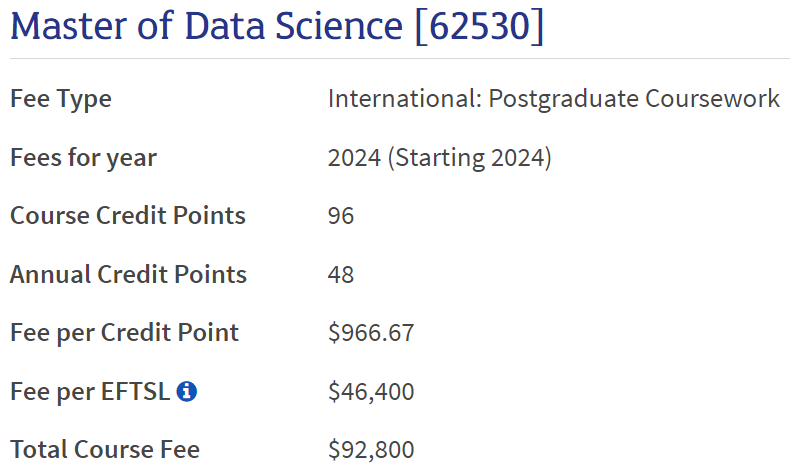Click the Total Course Fee label
The height and width of the screenshot is (474, 790).
coord(105,449)
